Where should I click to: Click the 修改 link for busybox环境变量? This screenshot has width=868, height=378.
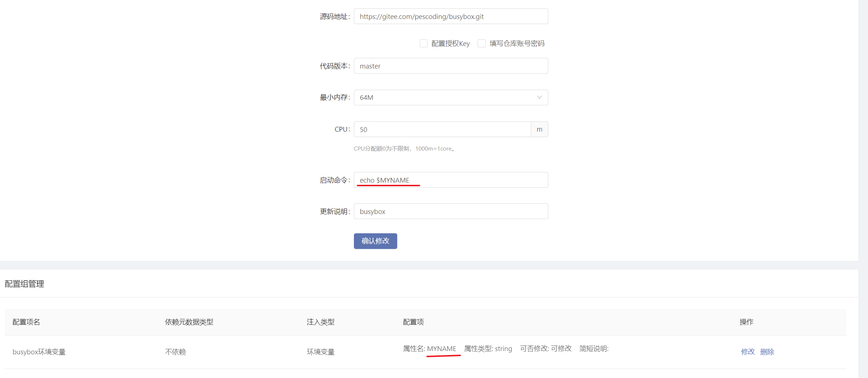748,351
